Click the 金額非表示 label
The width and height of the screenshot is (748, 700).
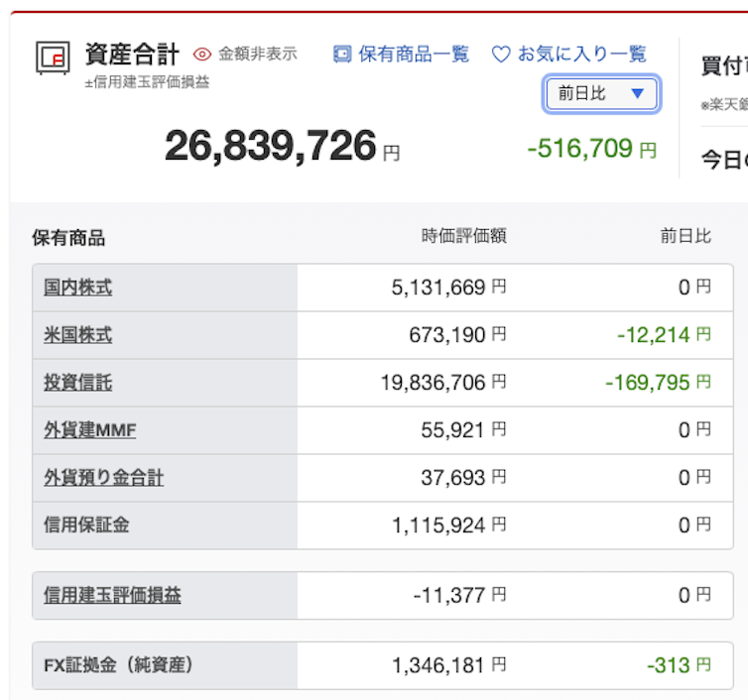click(x=258, y=54)
